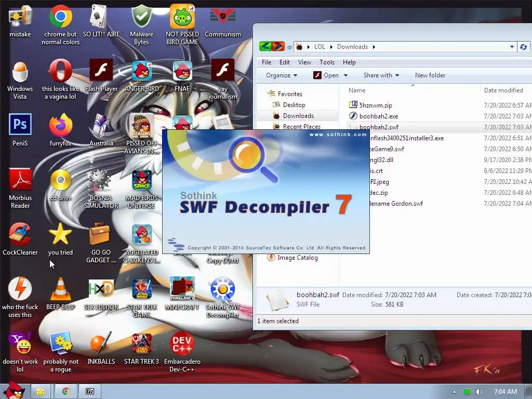532x399 pixels.
Task: Select Recent Places in navigation pane
Action: click(301, 126)
